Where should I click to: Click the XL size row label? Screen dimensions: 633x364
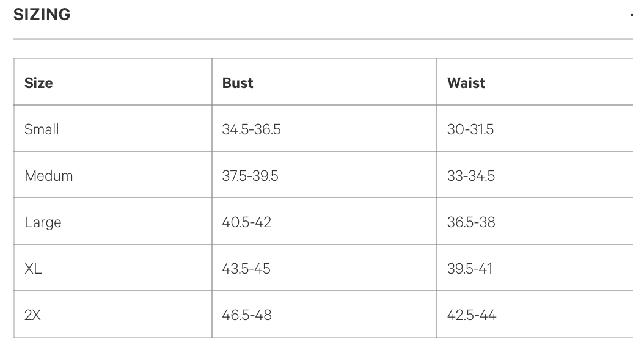point(33,269)
